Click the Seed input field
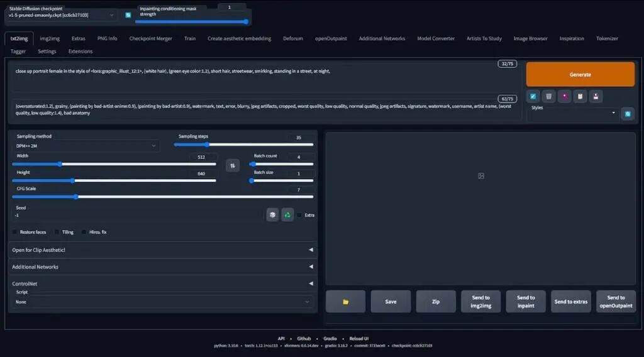 point(138,216)
